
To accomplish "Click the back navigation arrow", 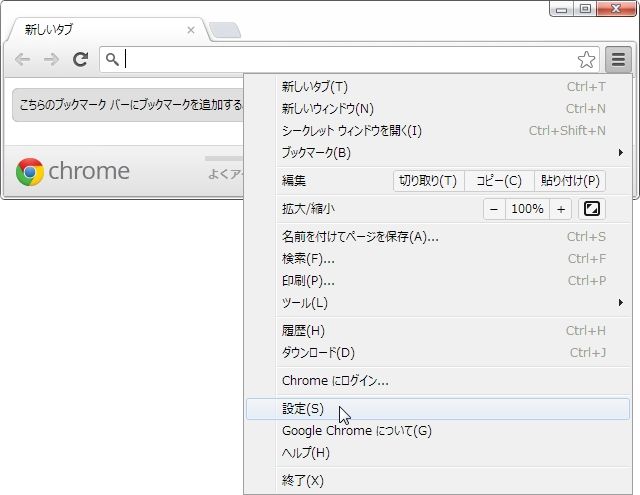I will tap(22, 60).
